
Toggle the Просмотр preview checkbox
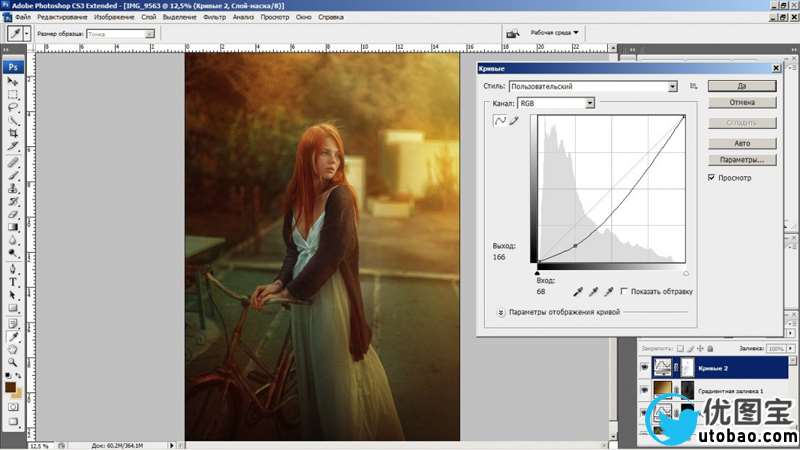[x=711, y=178]
